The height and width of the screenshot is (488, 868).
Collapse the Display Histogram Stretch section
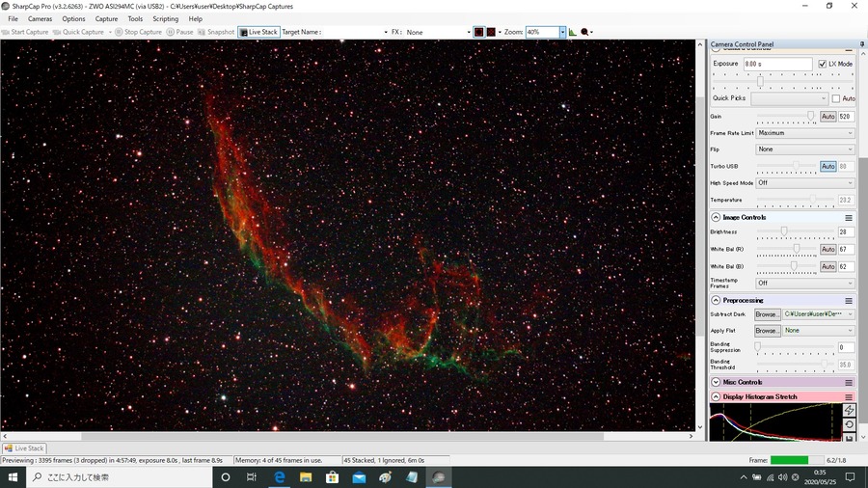716,396
